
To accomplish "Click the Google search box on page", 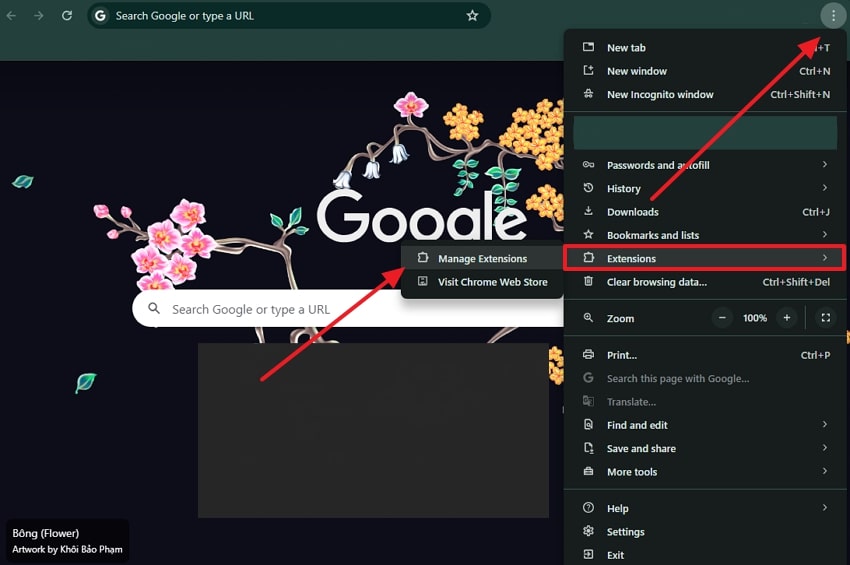I will point(348,309).
